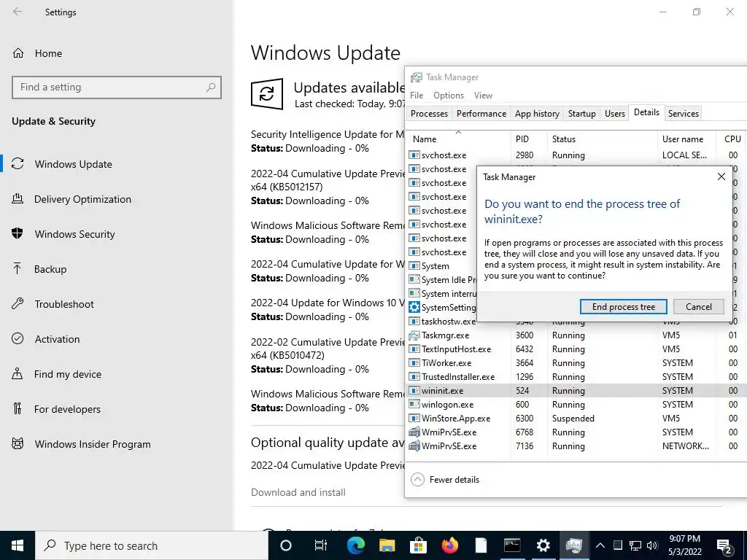Launch Microsoft Edge from the taskbar
The height and width of the screenshot is (560, 747).
[x=355, y=545]
